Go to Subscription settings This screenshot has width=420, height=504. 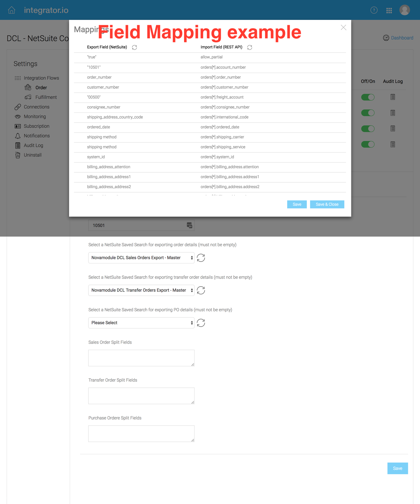(x=36, y=126)
